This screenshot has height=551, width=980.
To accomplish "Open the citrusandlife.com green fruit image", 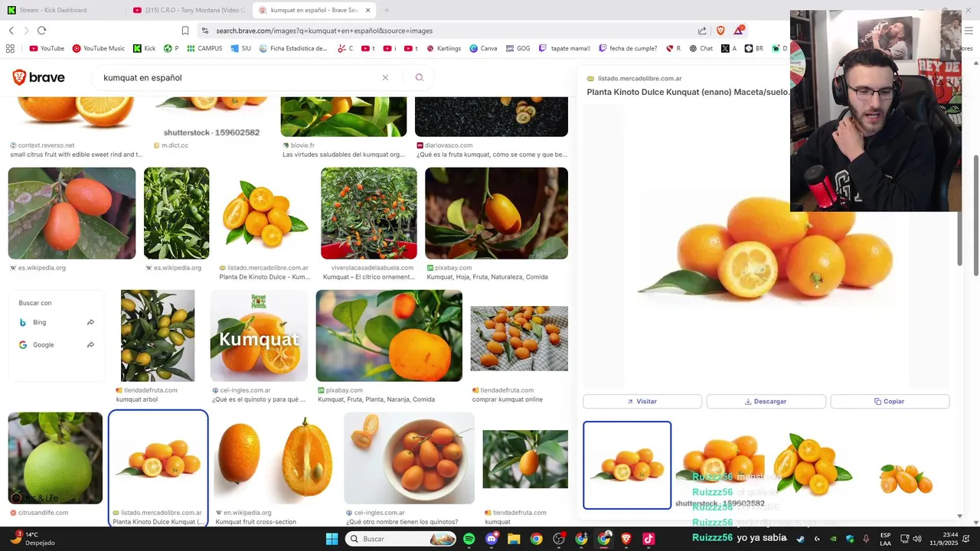I will (55, 458).
